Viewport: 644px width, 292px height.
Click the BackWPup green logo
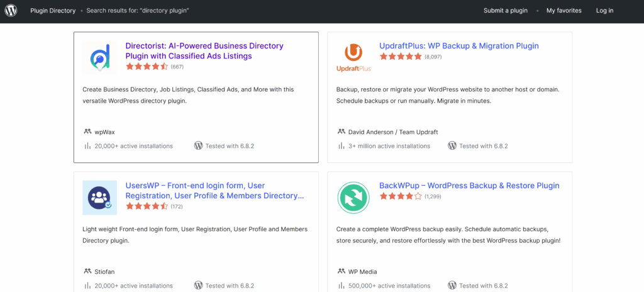353,198
